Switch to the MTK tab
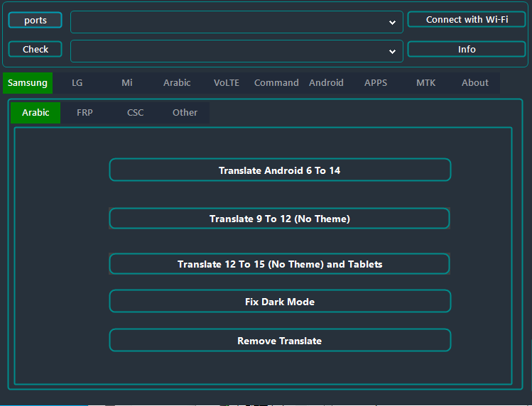 tap(425, 83)
